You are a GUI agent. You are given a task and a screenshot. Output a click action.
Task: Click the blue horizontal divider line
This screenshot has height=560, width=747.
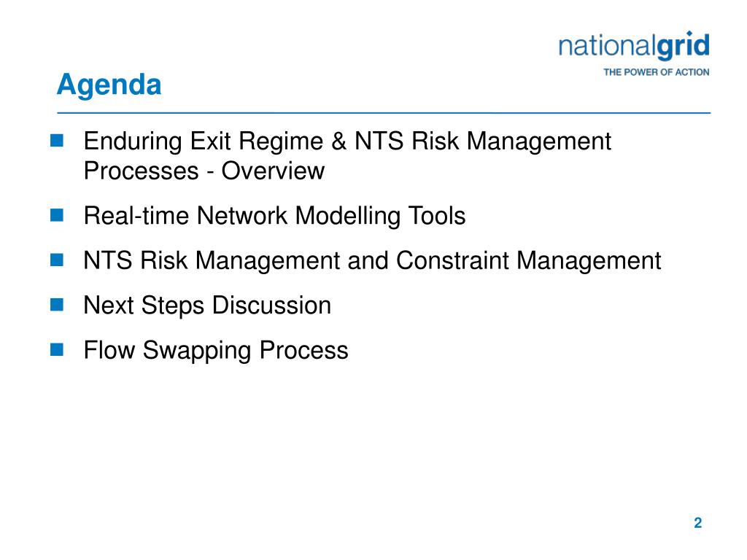pos(384,113)
